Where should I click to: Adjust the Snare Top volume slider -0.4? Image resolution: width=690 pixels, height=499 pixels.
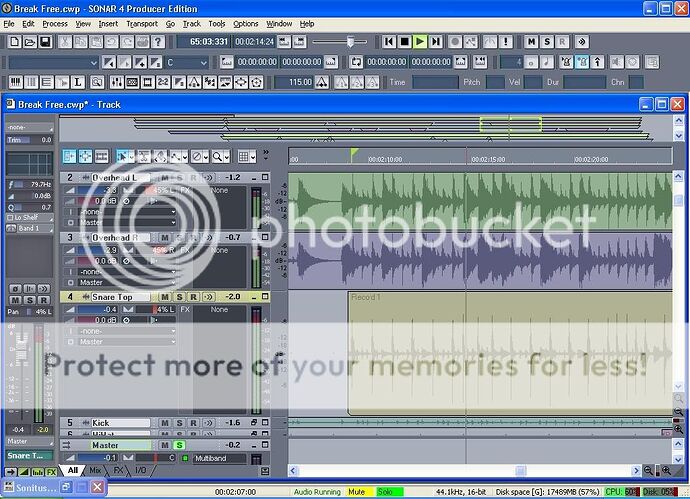[x=98, y=309]
